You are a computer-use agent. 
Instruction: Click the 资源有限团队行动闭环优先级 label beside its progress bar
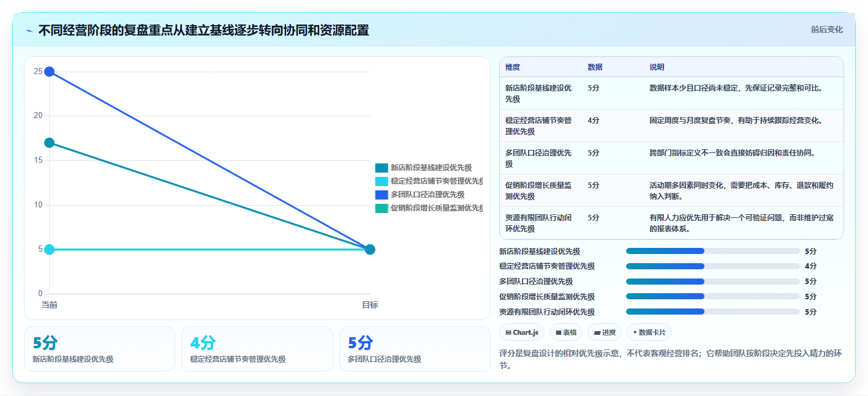[547, 312]
